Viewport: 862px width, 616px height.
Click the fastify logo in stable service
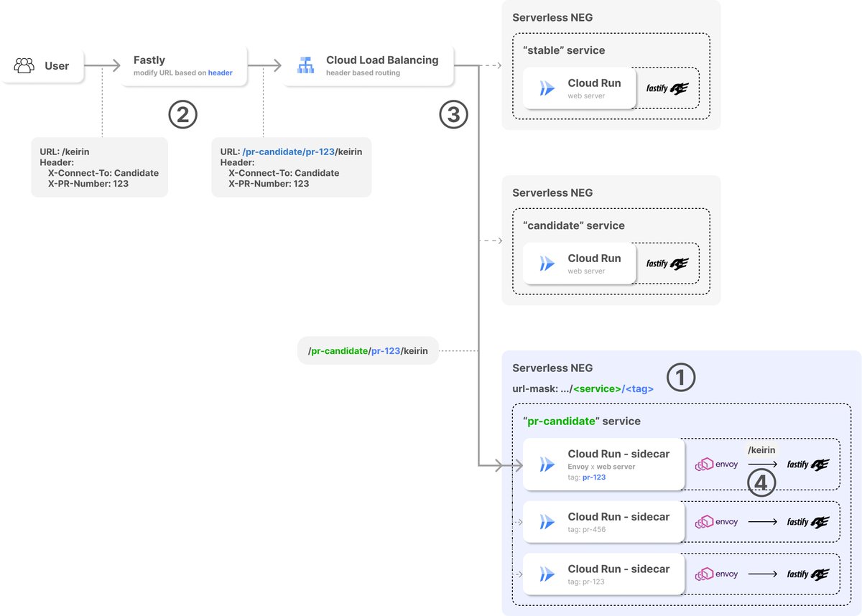pyautogui.click(x=667, y=88)
